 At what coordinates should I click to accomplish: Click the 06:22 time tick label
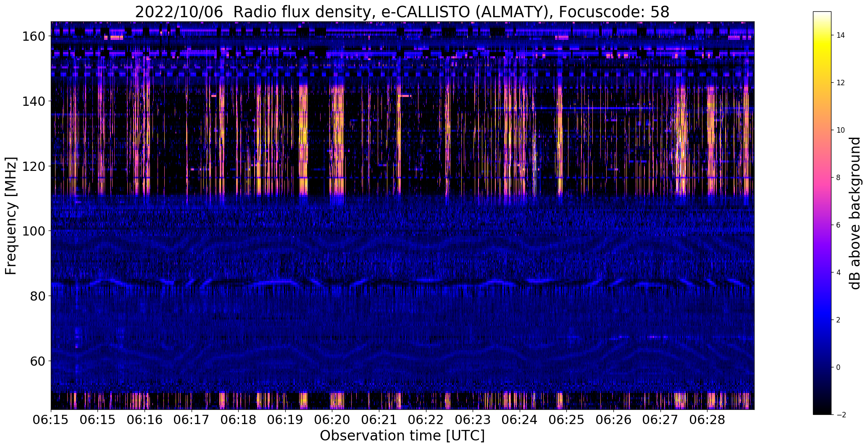426,420
